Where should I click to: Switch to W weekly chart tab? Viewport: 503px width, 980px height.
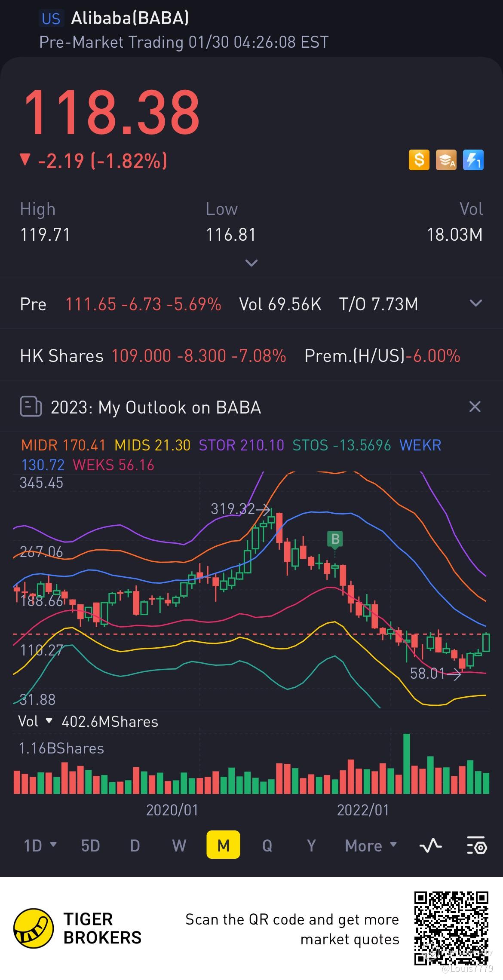click(179, 845)
